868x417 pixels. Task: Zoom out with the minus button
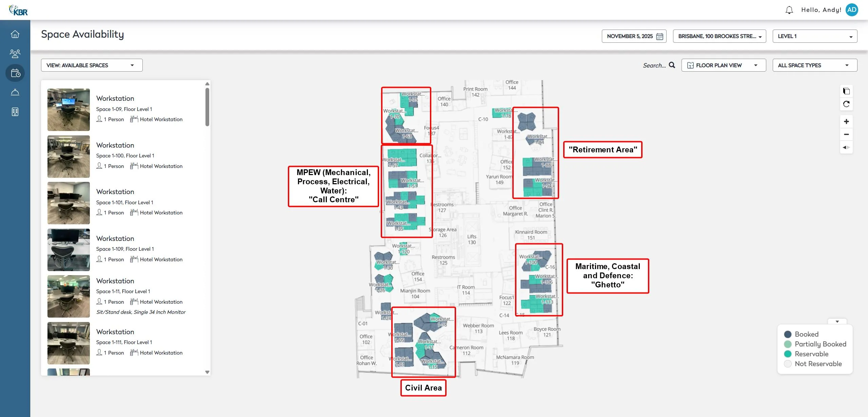pos(846,134)
